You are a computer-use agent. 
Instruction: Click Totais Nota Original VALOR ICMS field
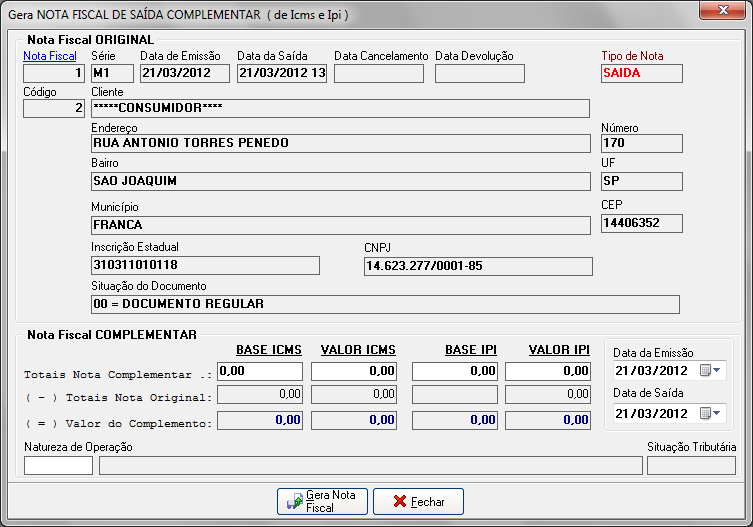coord(354,394)
